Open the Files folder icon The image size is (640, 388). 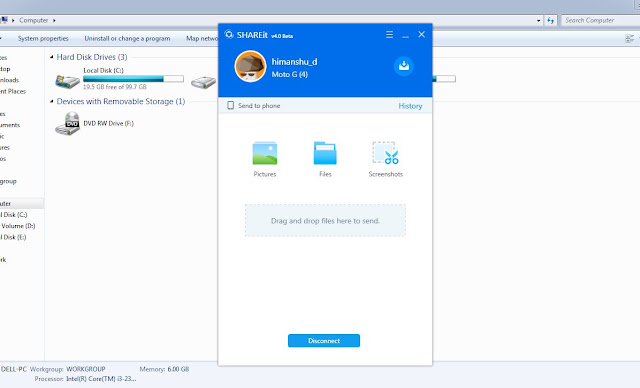coord(325,153)
